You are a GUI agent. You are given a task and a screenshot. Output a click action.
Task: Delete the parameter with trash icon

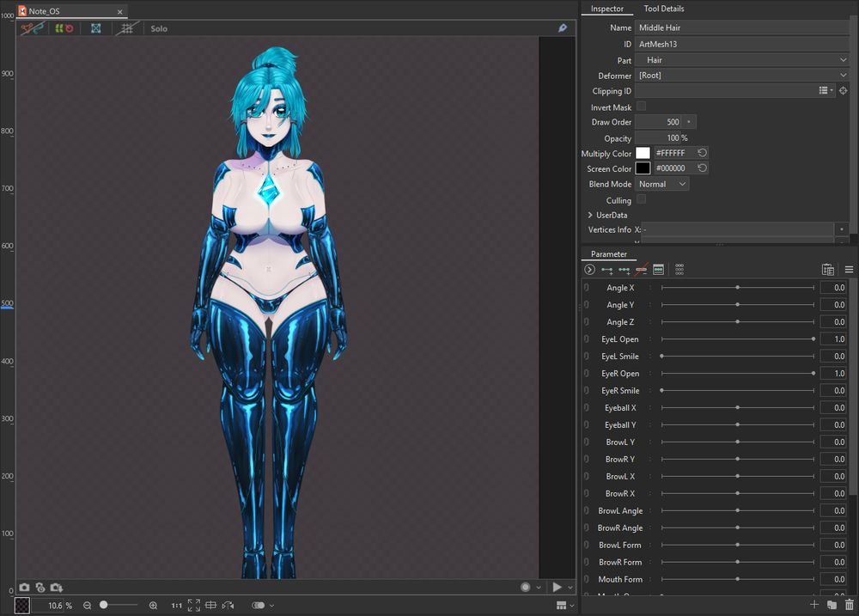tap(850, 605)
